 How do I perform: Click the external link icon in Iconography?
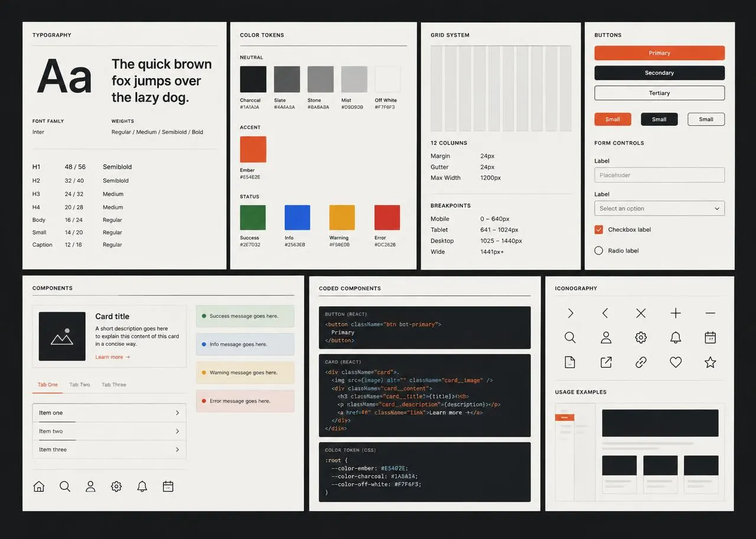[606, 362]
